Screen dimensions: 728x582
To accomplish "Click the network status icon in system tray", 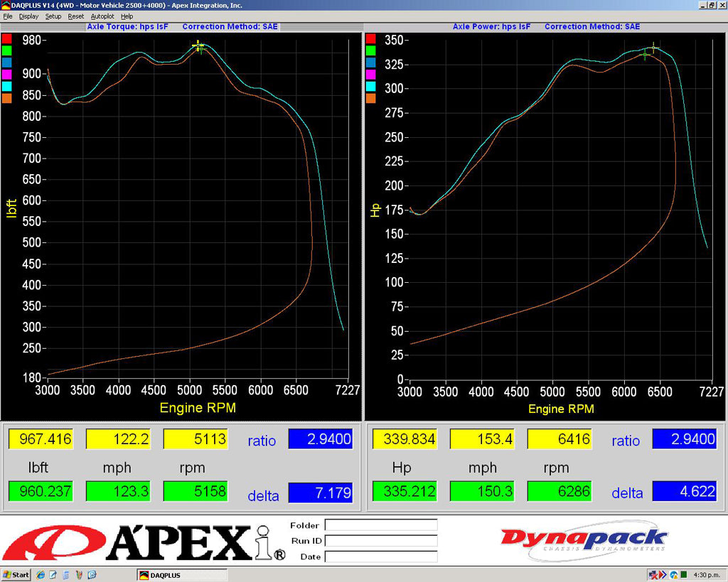I will (652, 574).
